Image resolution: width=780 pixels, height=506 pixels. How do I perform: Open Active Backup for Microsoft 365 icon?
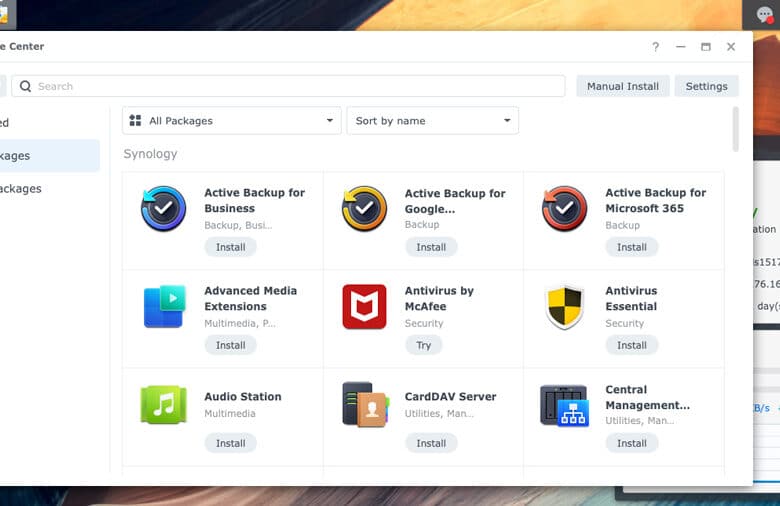565,208
